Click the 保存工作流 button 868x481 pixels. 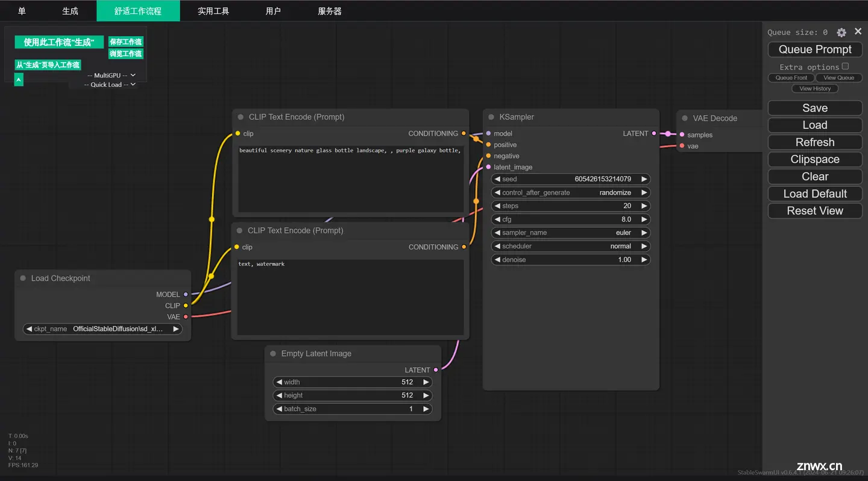coord(125,42)
